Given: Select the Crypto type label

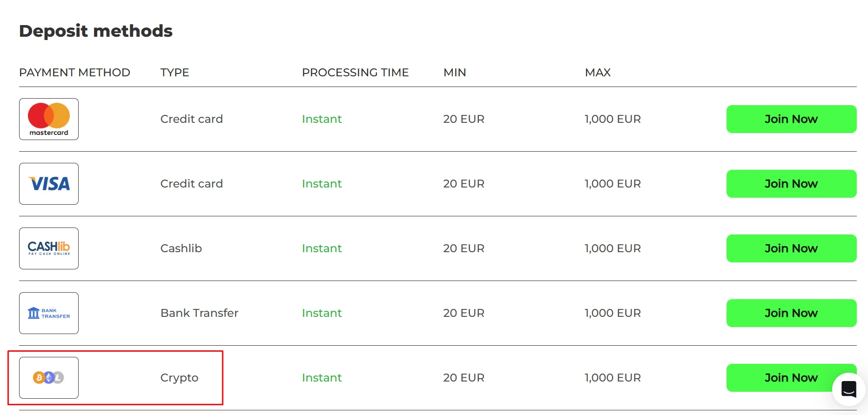Looking at the screenshot, I should (179, 378).
